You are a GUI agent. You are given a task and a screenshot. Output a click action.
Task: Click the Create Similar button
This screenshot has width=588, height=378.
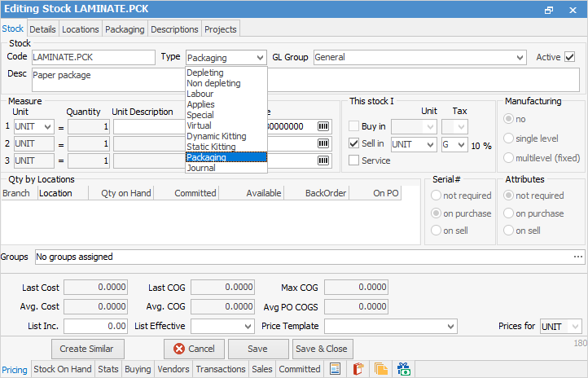[87, 349]
